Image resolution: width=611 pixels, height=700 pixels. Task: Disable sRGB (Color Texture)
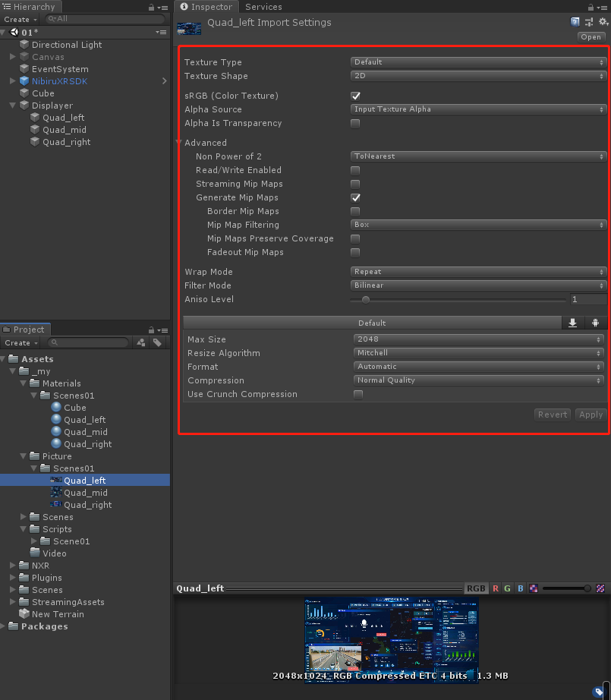[x=355, y=95]
